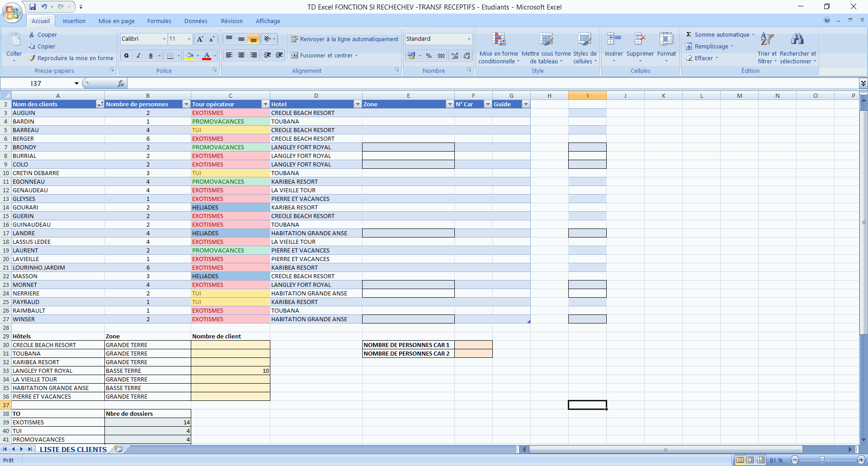This screenshot has height=466, width=868.
Task: Increase font size with the A icon
Action: click(x=200, y=39)
